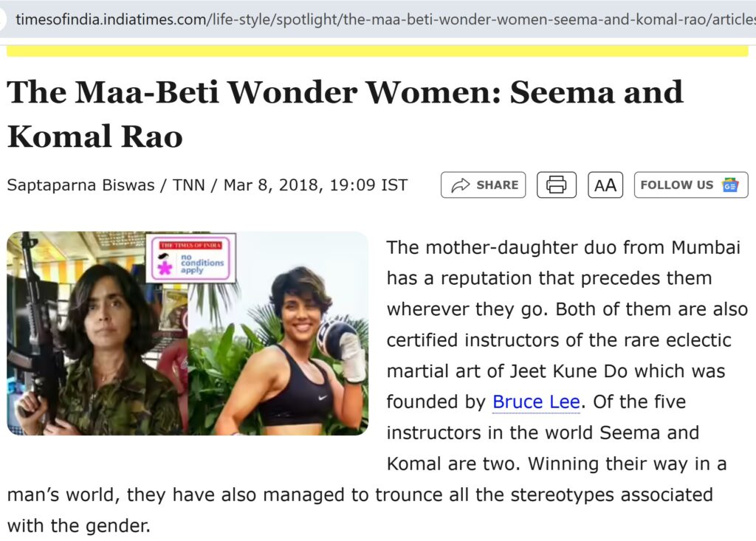Click the printer icon's paper tray graphic

point(557,190)
